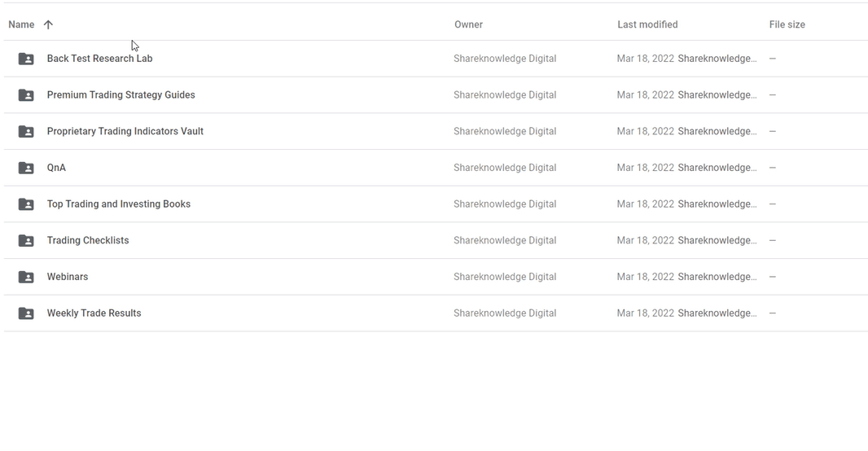Sort by the Last modified column header
Screen dimensions: 868x451
coord(647,24)
